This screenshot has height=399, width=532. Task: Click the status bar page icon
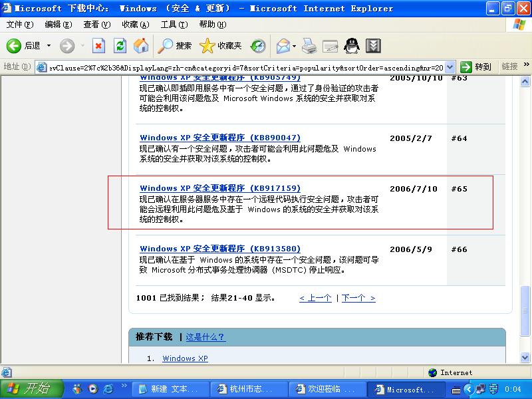tap(7, 372)
